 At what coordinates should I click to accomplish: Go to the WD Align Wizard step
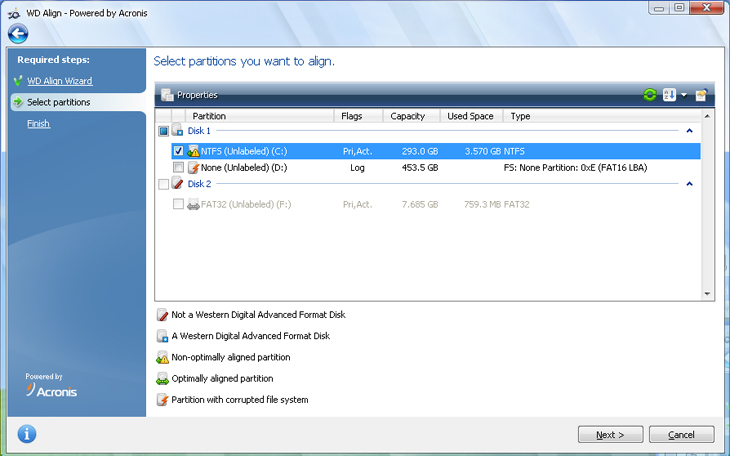59,80
